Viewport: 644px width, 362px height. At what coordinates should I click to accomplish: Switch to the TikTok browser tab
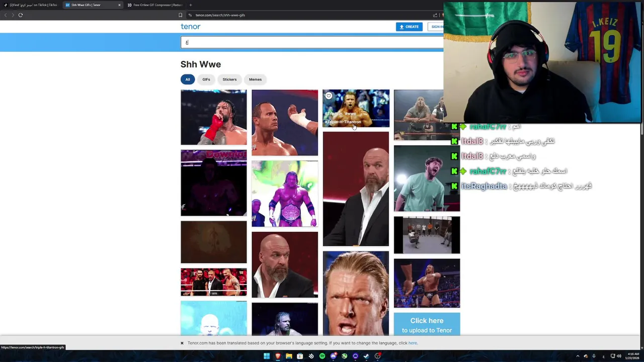point(31,5)
